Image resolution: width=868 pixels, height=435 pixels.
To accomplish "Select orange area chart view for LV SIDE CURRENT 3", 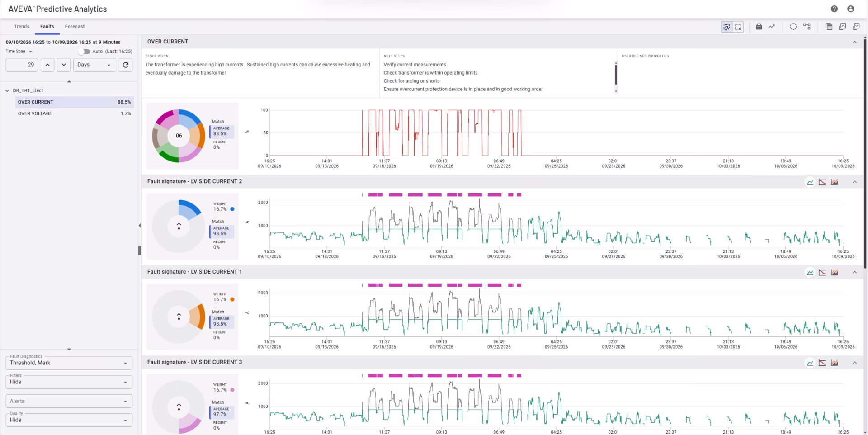I will click(x=835, y=363).
